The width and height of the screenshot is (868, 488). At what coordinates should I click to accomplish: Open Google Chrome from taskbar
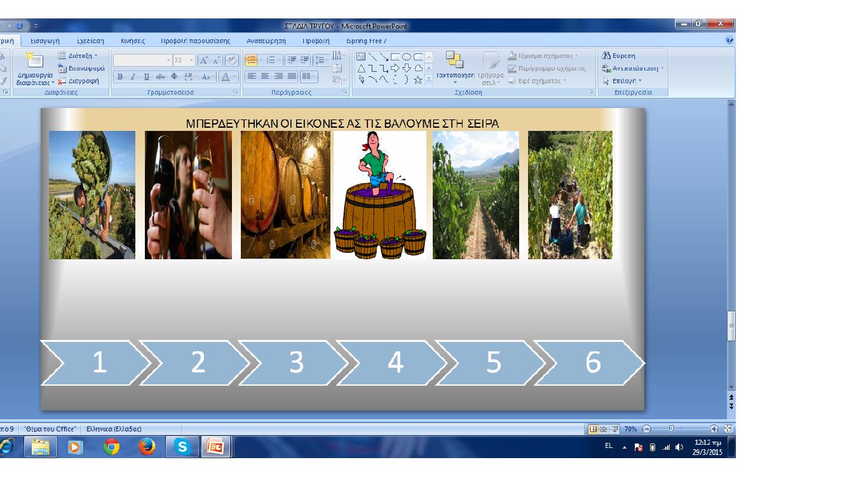(x=112, y=447)
